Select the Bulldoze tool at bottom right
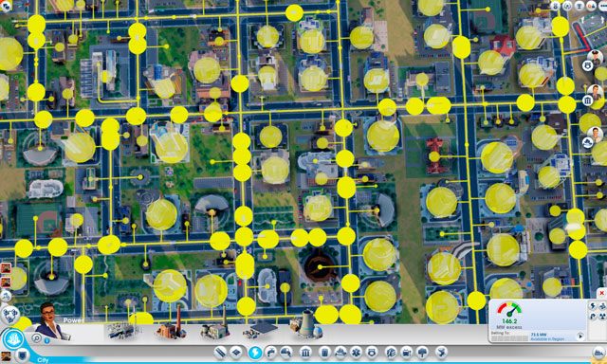Screen dimensions: 607x364 pyautogui.click(x=599, y=352)
